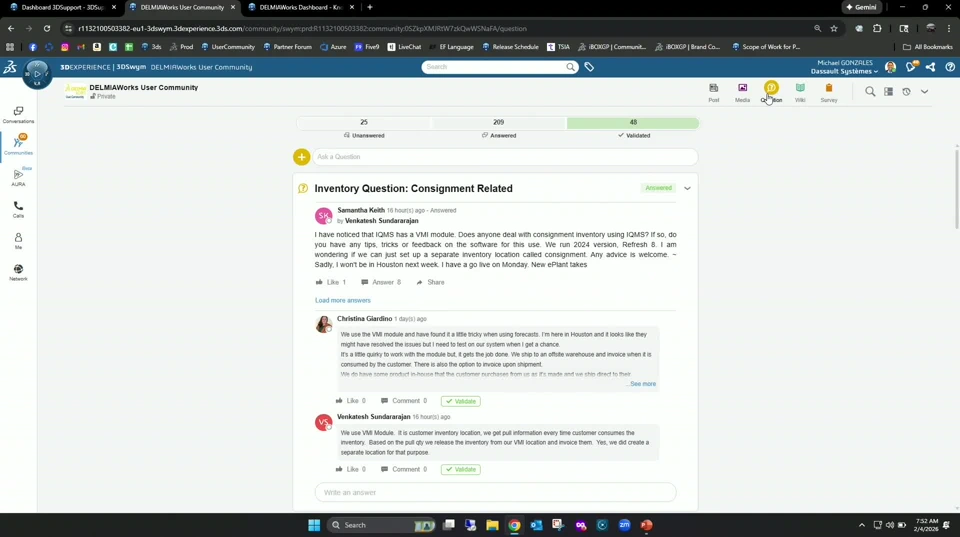Type in the Ask a Question field
Screen dimensions: 960x537
505,157
